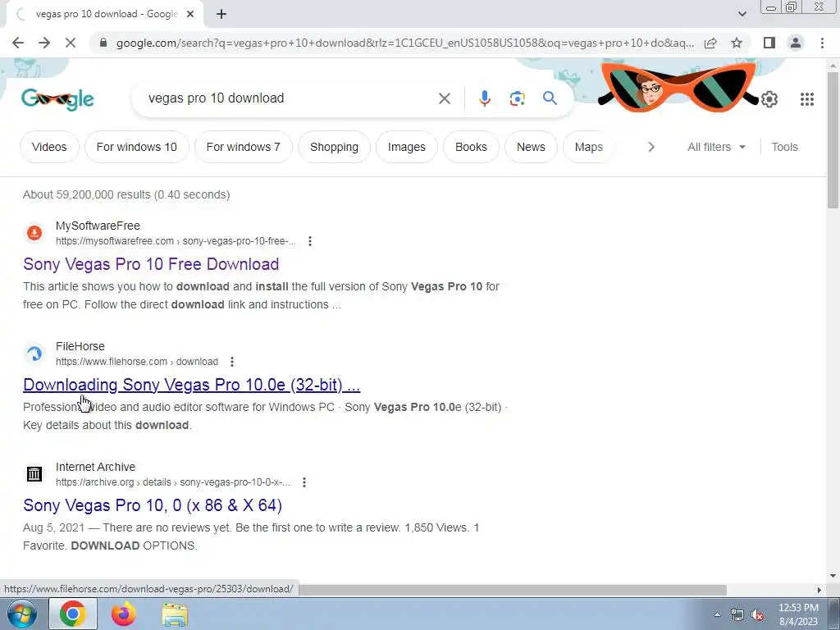This screenshot has height=630, width=840.
Task: Switch to Maps results
Action: tap(589, 147)
